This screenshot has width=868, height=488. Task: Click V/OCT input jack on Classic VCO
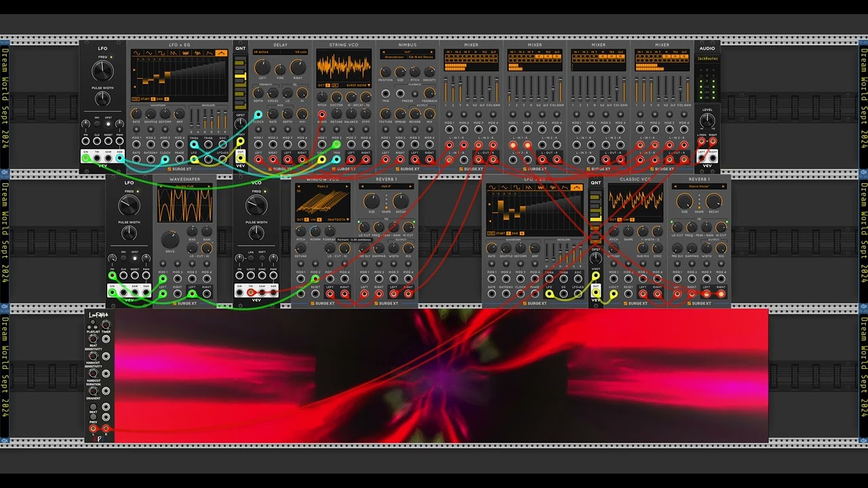(614, 293)
